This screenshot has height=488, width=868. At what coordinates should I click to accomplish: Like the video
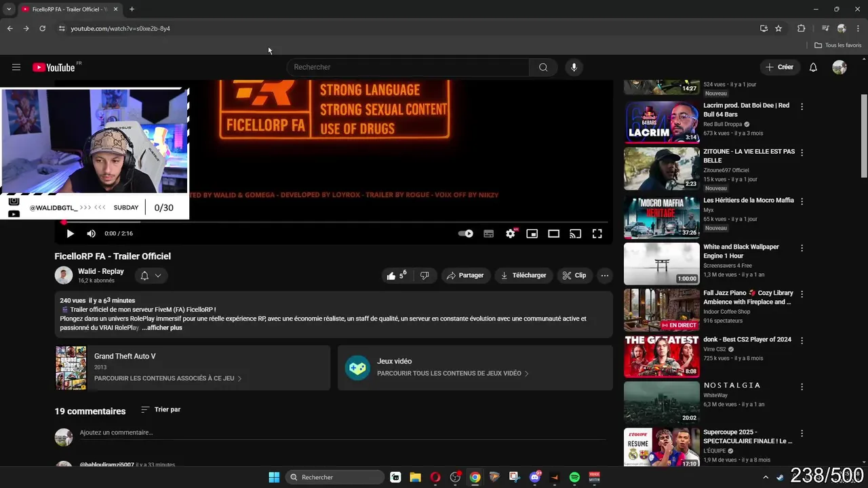397,275
